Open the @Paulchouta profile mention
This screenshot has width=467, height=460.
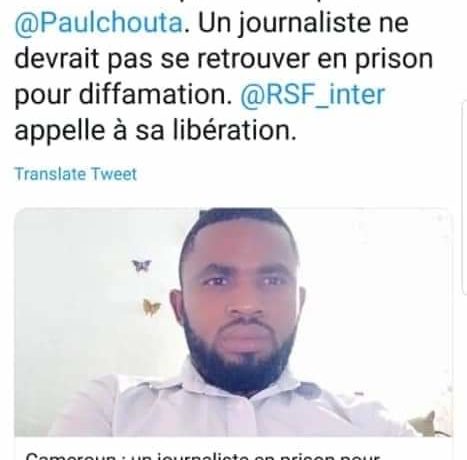pyautogui.click(x=99, y=23)
